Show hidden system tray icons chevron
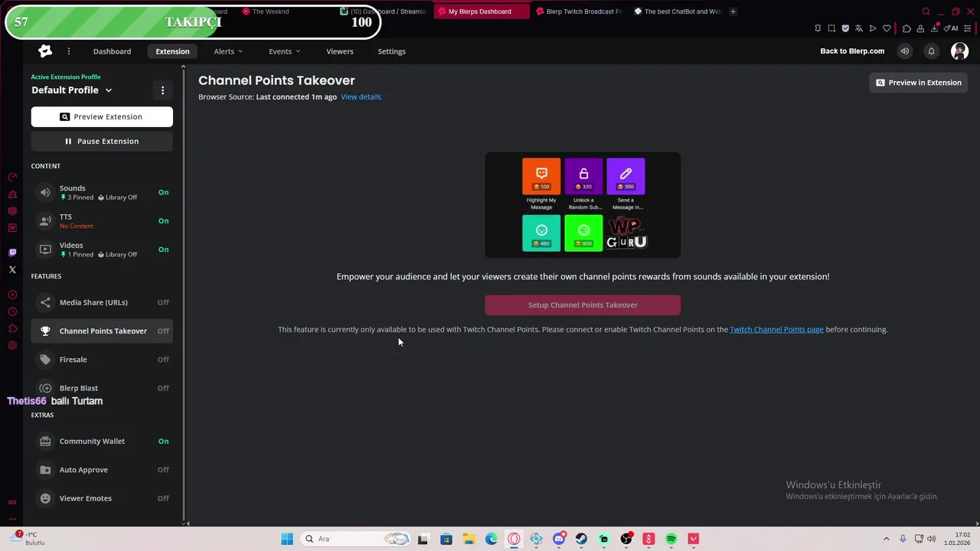 (887, 539)
